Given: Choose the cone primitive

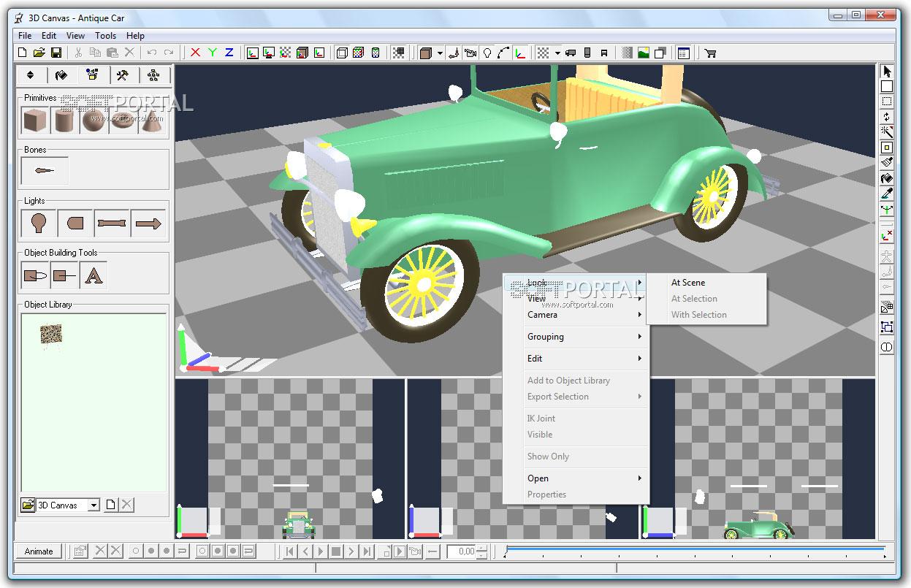Looking at the screenshot, I should pos(151,121).
